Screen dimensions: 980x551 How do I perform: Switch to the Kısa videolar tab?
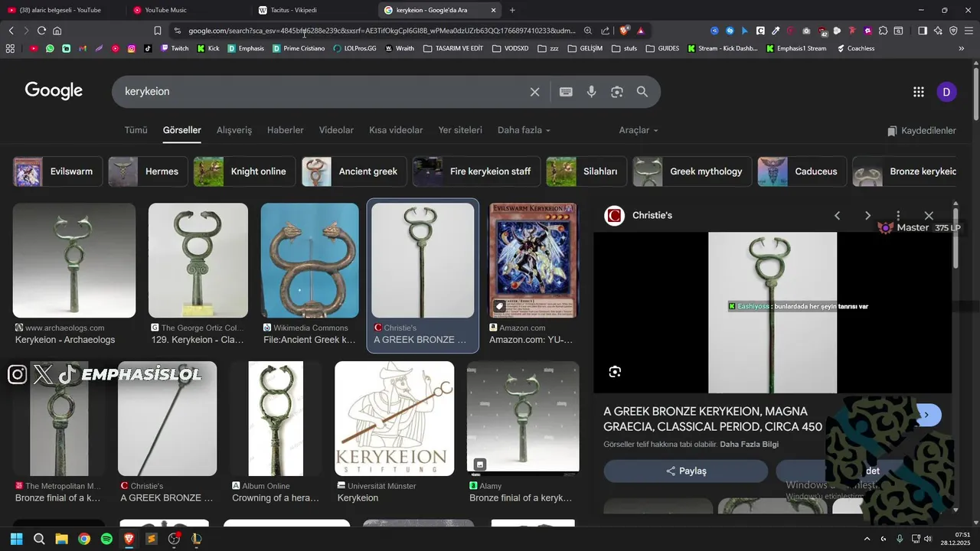click(396, 130)
